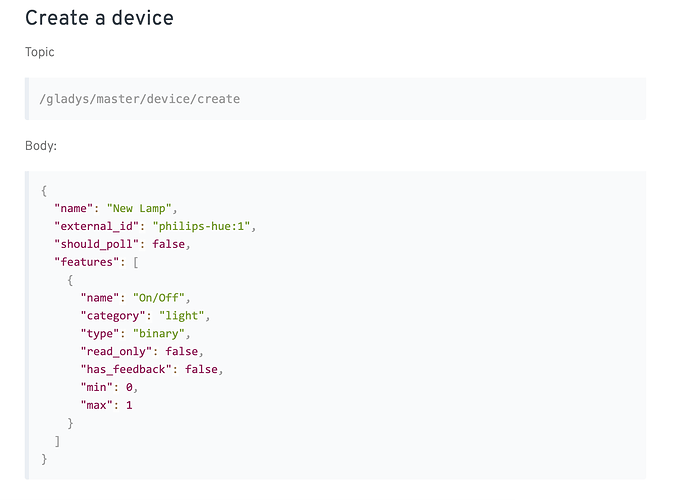The width and height of the screenshot is (676, 500).
Task: Click the "min" key
Action: coord(97,387)
